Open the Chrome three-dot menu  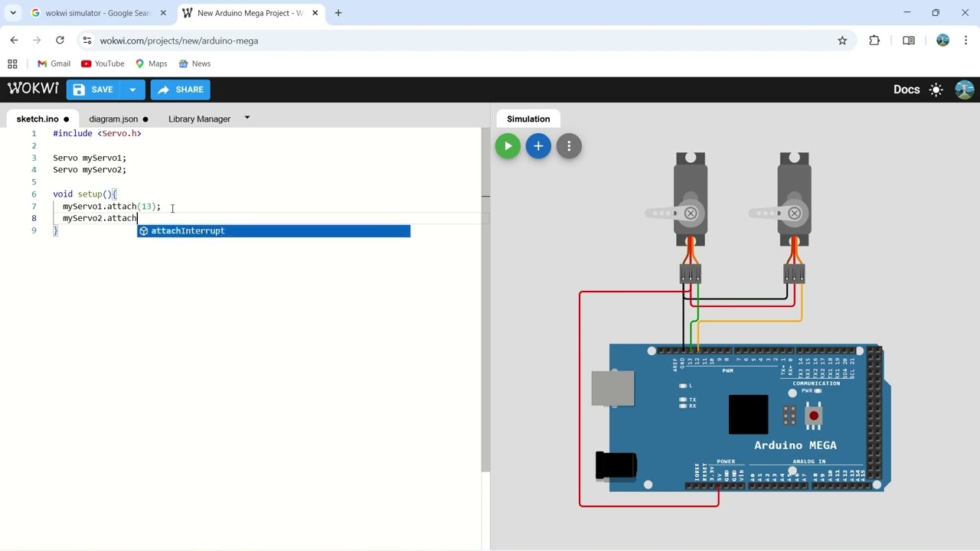click(x=966, y=41)
